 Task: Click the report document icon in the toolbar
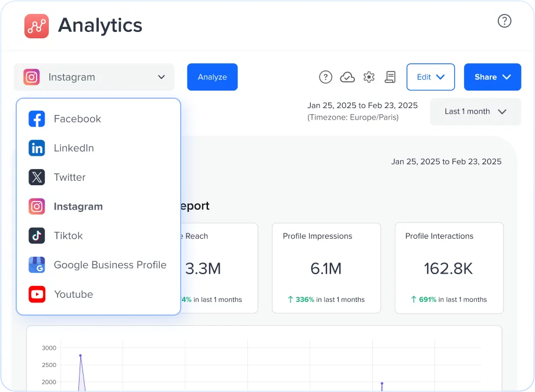pos(390,77)
